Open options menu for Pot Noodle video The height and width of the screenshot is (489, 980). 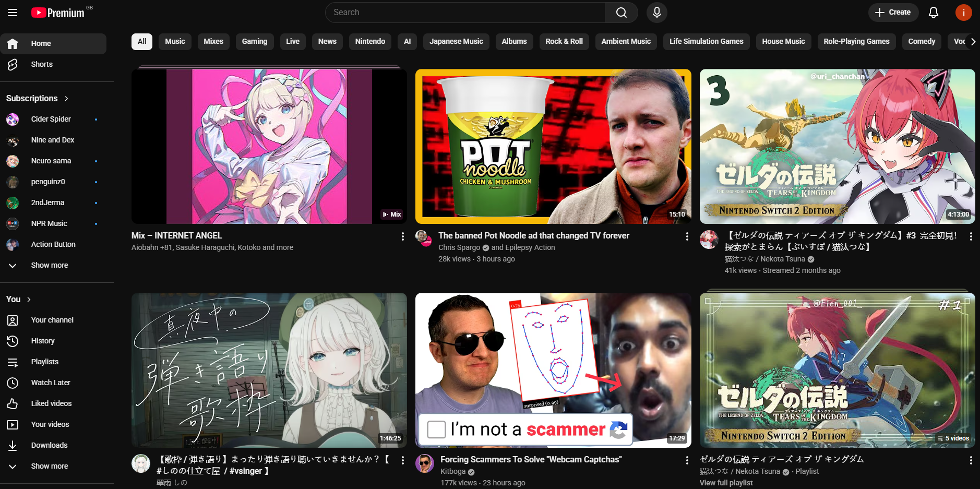pyautogui.click(x=687, y=236)
